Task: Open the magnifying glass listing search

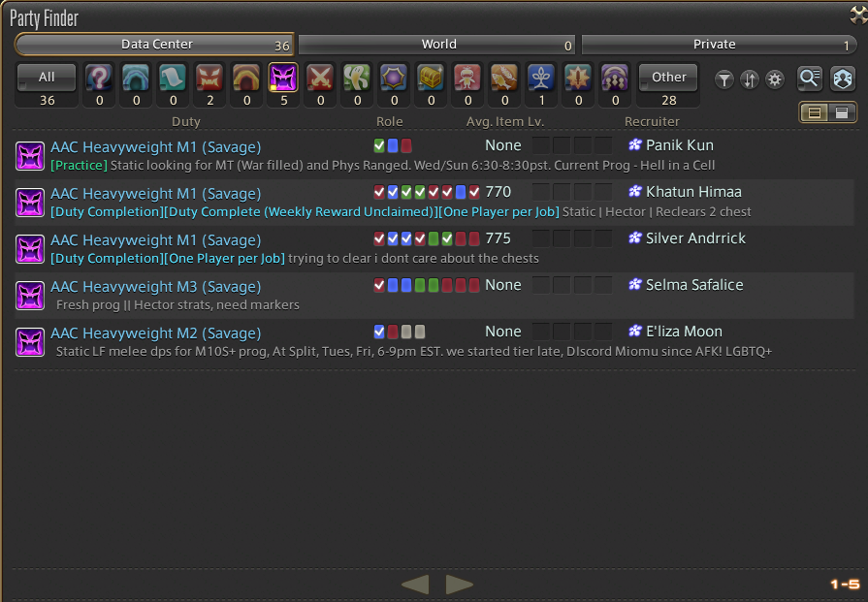Action: 809,79
